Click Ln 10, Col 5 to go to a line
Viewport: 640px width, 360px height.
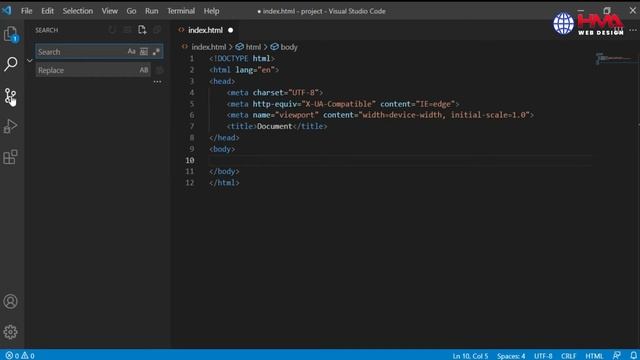470,356
